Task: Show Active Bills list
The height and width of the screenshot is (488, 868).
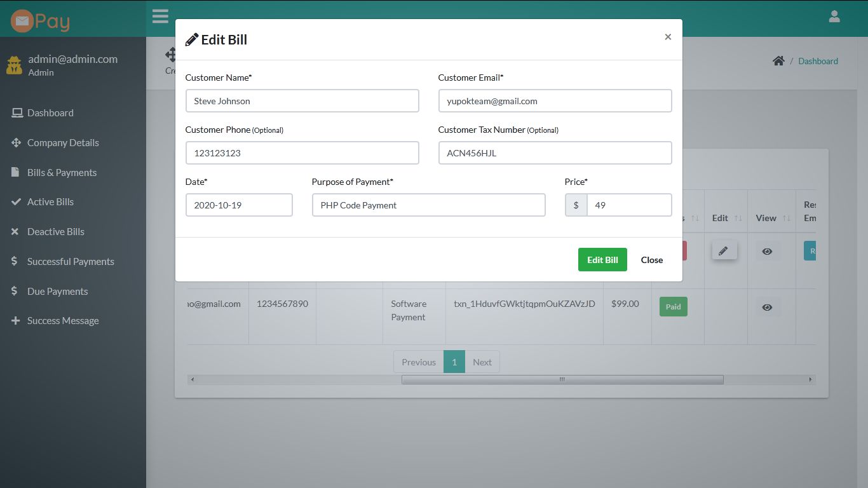Action: [49, 201]
